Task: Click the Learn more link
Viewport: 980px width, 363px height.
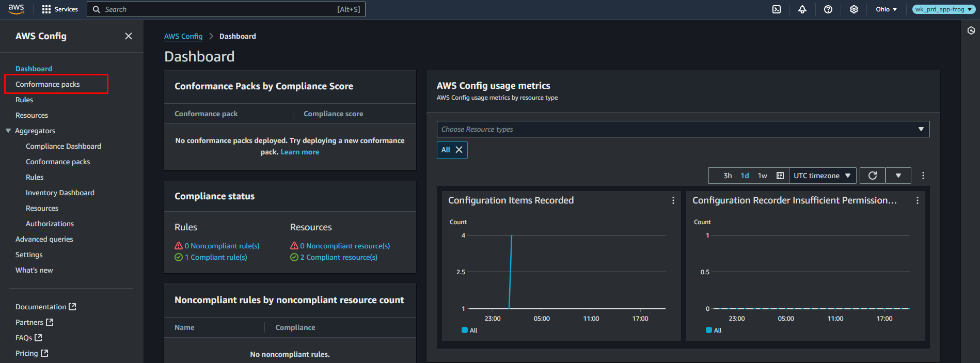Action: tap(299, 152)
